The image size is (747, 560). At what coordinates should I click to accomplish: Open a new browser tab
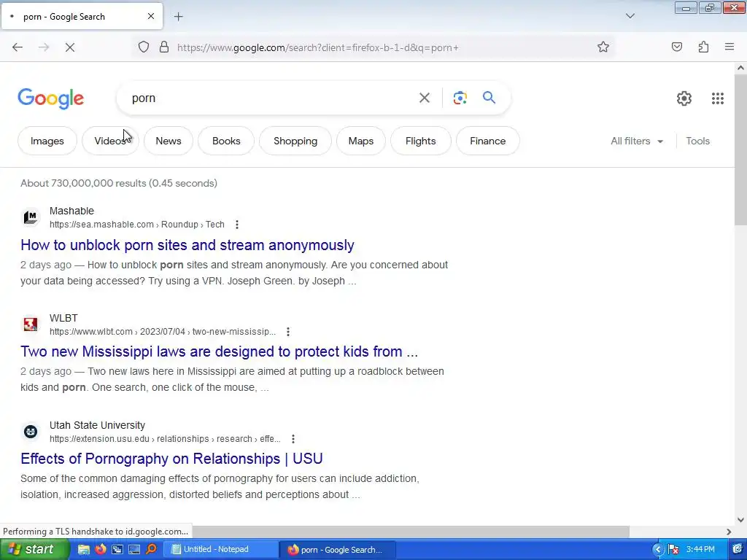178,17
